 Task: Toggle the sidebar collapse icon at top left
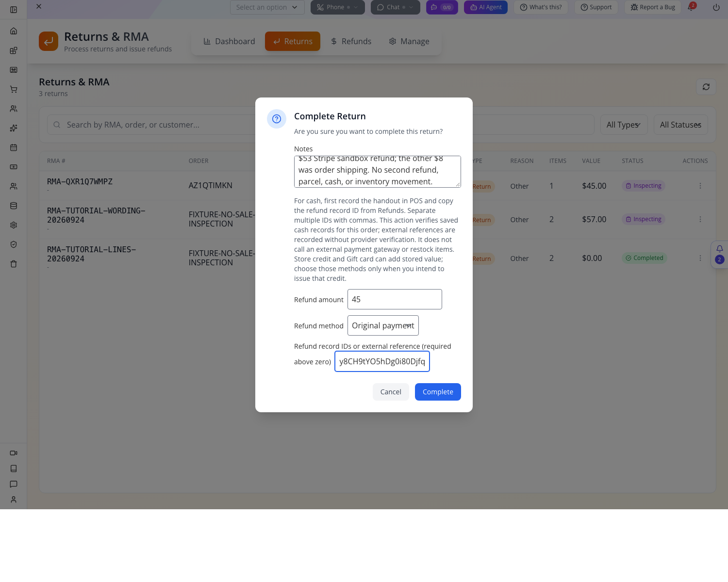14,10
